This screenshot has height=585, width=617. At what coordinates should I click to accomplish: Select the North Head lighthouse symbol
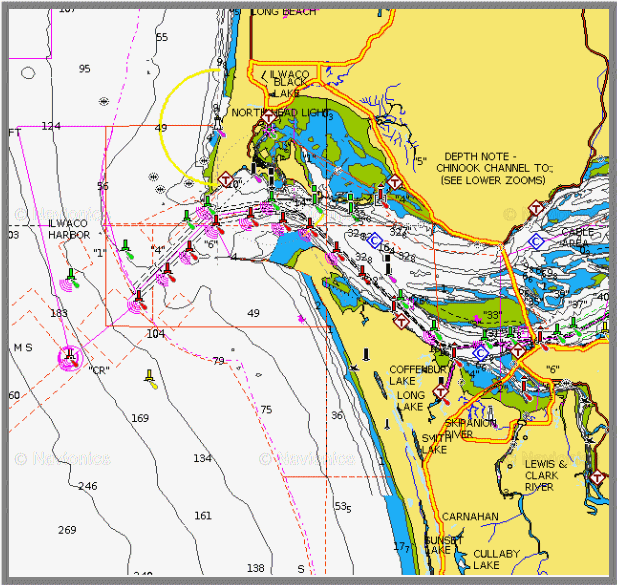tap(217, 122)
